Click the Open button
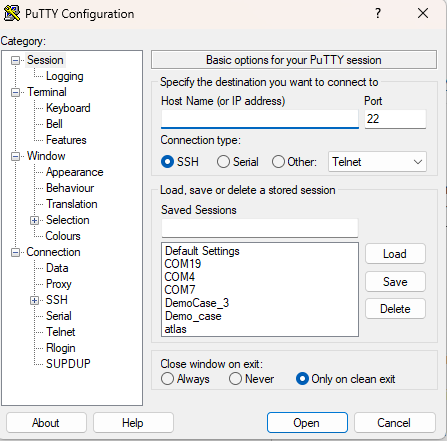The image size is (447, 441). [x=307, y=423]
